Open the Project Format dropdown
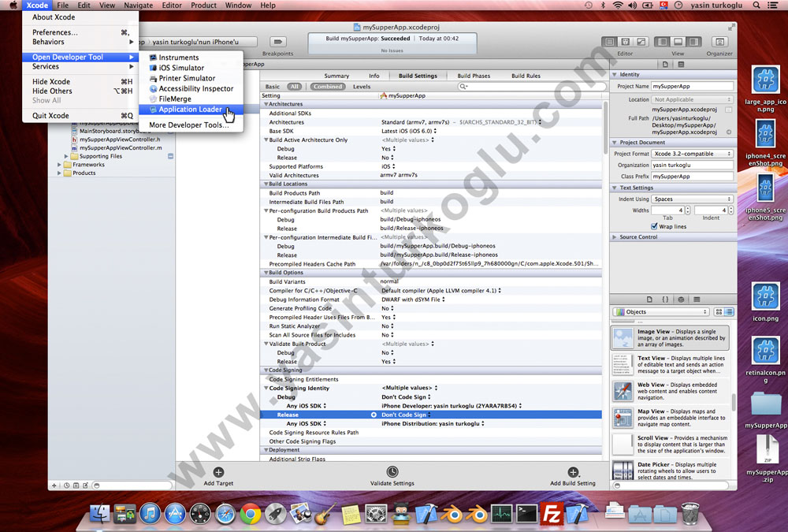The image size is (788, 532). (692, 154)
